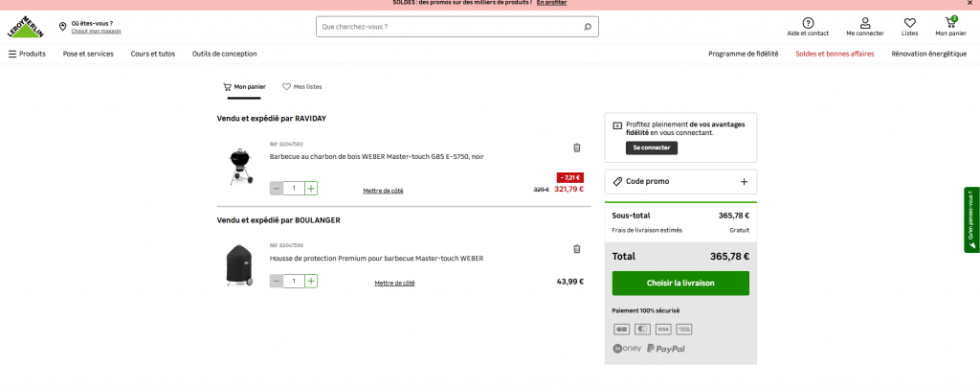Close the SOLDES promo banner
Screen dimensions: 980x388
970,3
